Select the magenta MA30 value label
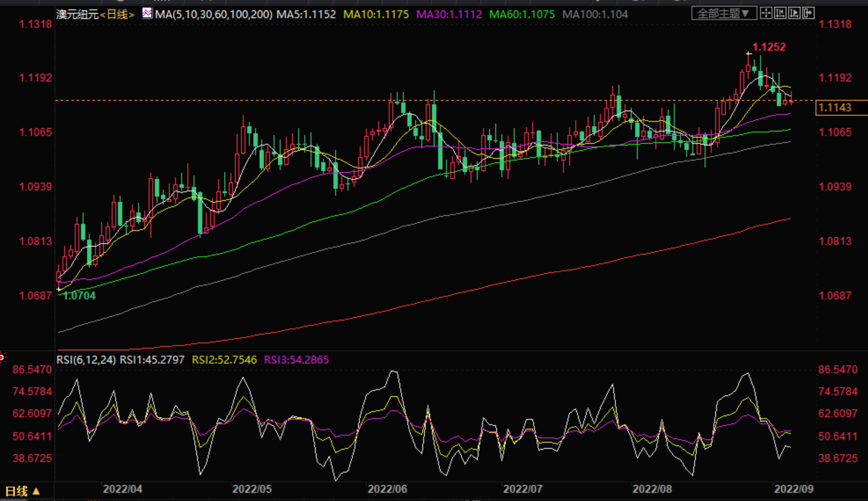This screenshot has width=868, height=501. (x=449, y=14)
